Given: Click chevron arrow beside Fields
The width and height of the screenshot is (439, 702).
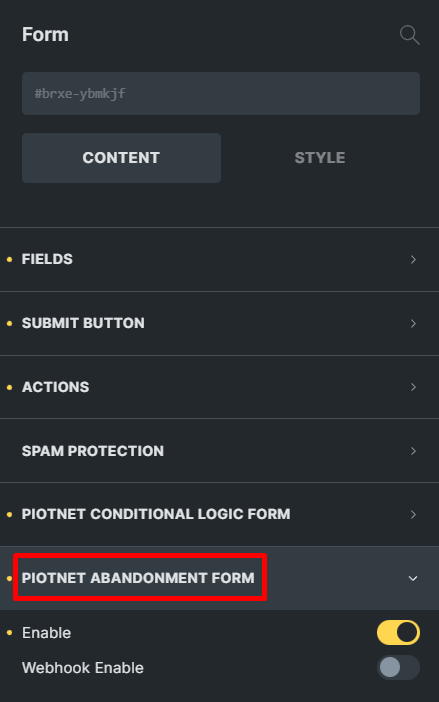Looking at the screenshot, I should [413, 260].
